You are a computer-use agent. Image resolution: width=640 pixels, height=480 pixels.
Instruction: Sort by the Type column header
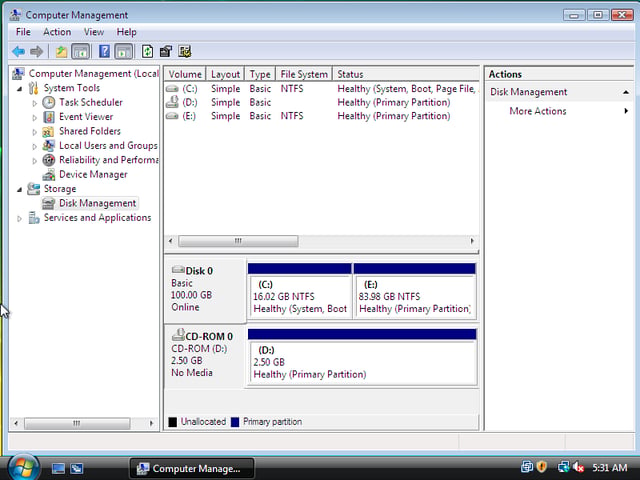260,74
